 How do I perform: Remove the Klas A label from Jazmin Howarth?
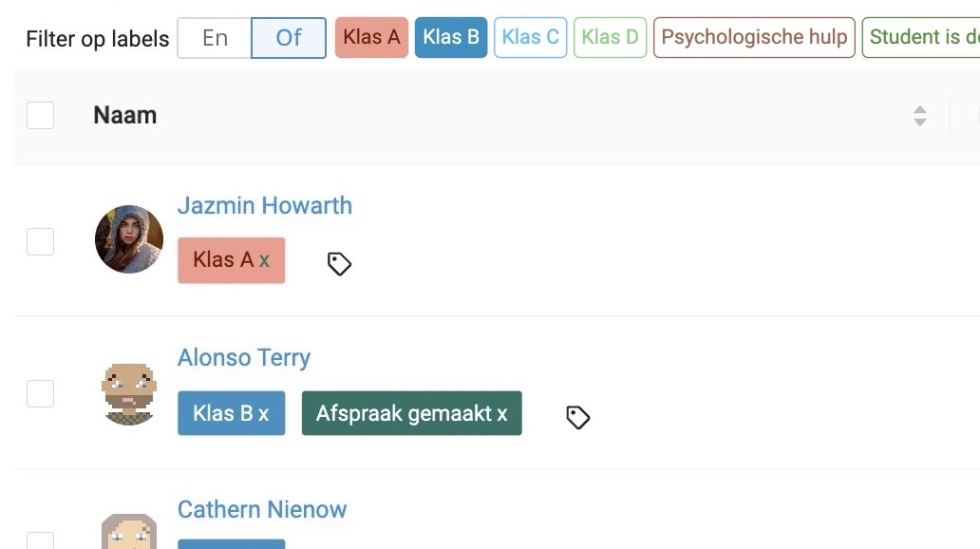(x=264, y=260)
